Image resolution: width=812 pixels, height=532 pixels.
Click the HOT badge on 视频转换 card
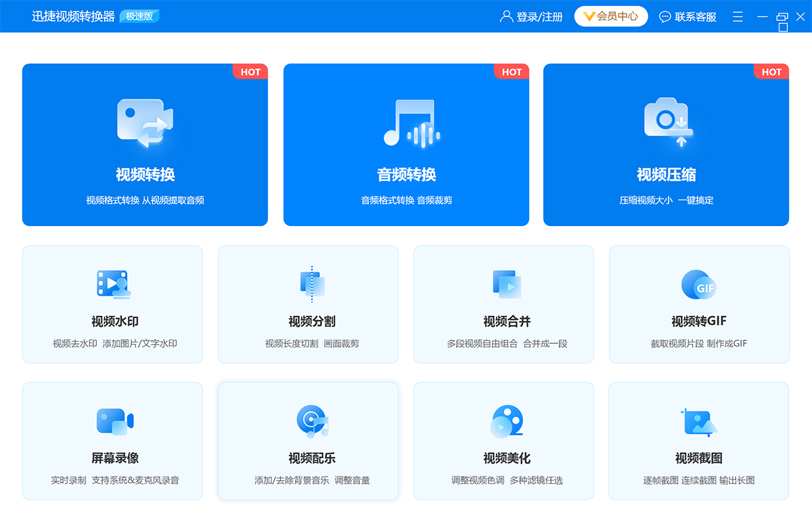click(250, 72)
